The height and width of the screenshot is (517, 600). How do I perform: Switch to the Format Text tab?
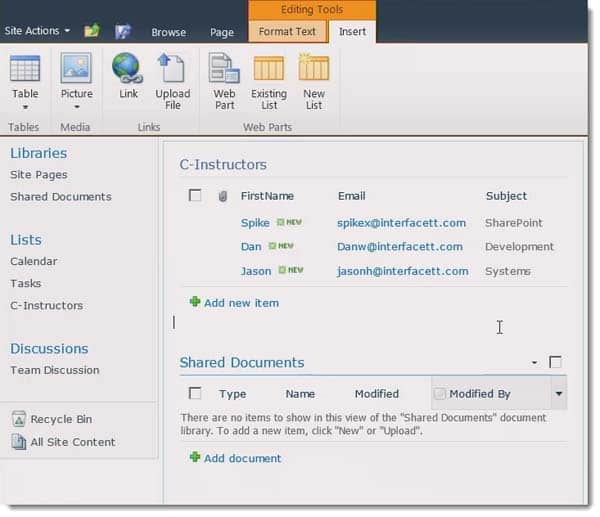[287, 32]
